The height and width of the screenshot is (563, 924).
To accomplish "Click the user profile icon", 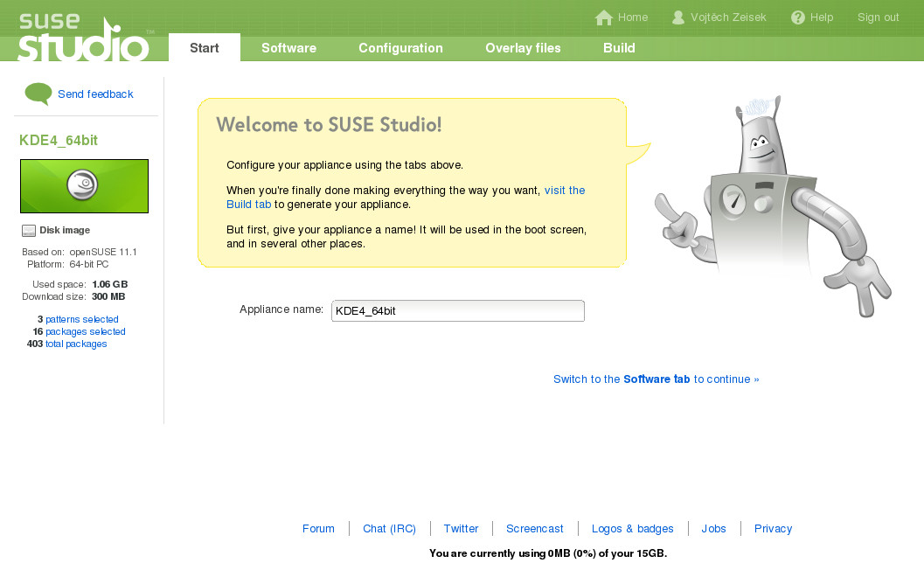I will pyautogui.click(x=678, y=17).
